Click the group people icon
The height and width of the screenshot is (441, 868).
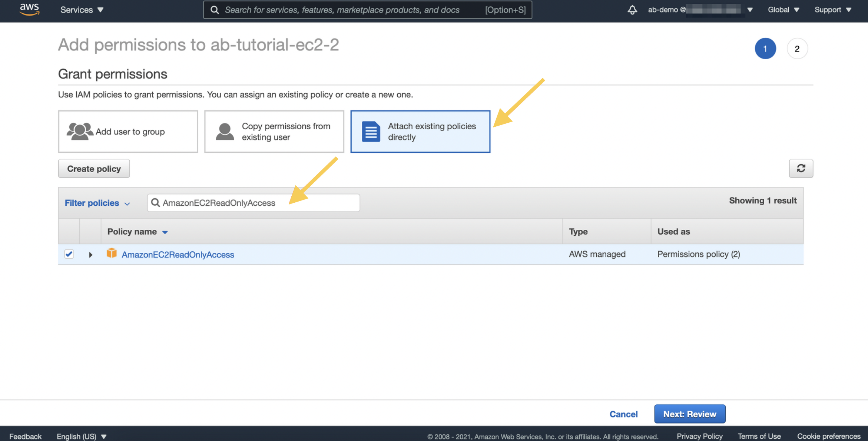[x=80, y=131]
